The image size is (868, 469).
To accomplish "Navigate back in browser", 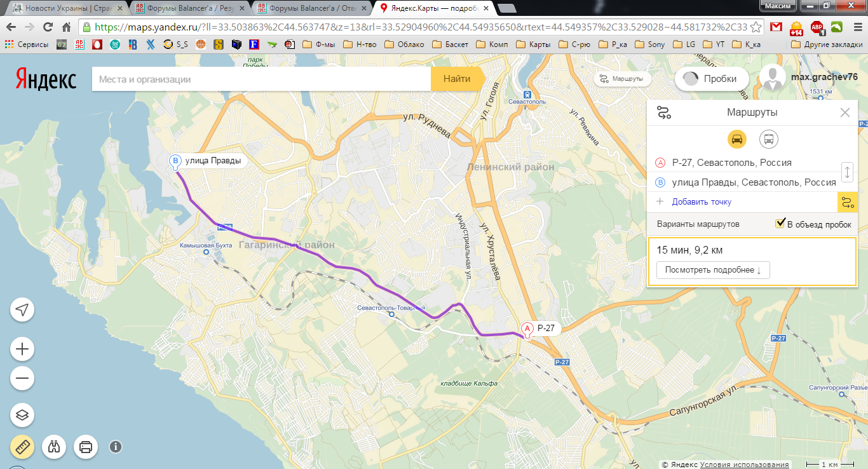I will [x=11, y=27].
